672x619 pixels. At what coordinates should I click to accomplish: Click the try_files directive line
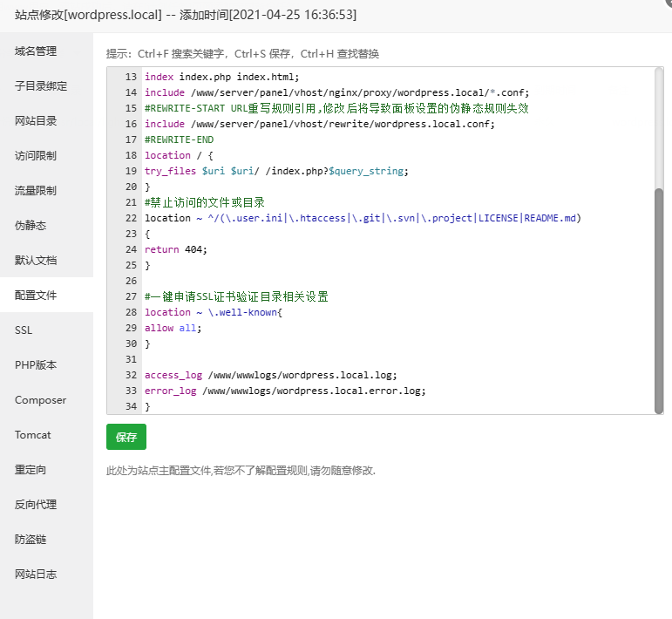click(276, 171)
